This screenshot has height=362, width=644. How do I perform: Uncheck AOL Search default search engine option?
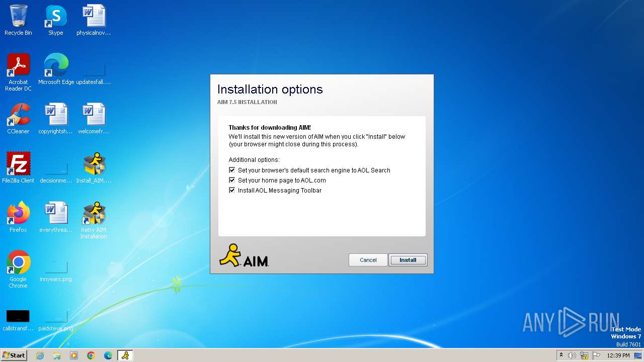[232, 170]
